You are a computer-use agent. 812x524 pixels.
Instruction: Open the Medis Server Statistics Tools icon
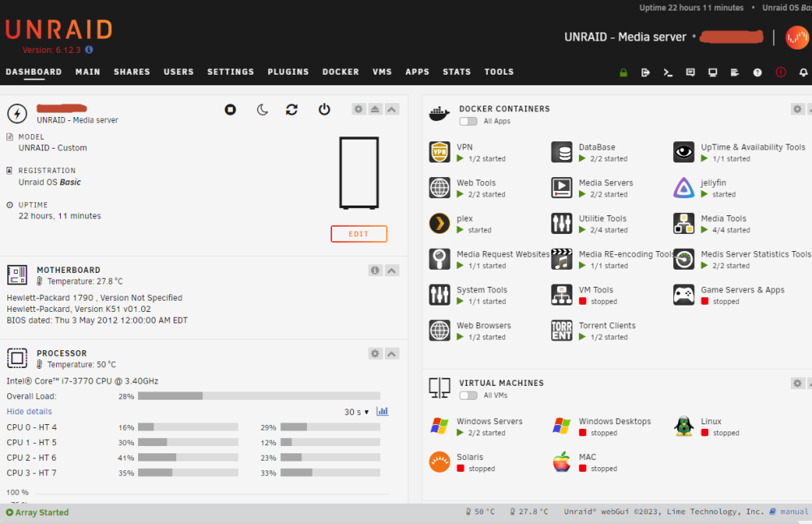click(x=684, y=259)
